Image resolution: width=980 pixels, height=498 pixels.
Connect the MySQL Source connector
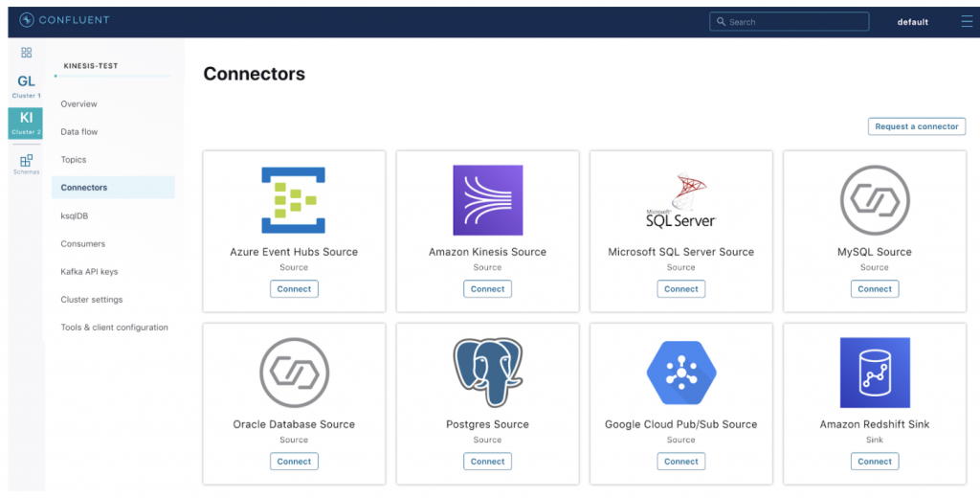coord(874,288)
